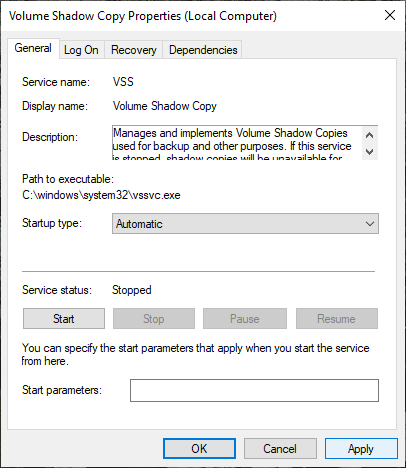
Task: Select the VSS service name text
Action: (123, 82)
